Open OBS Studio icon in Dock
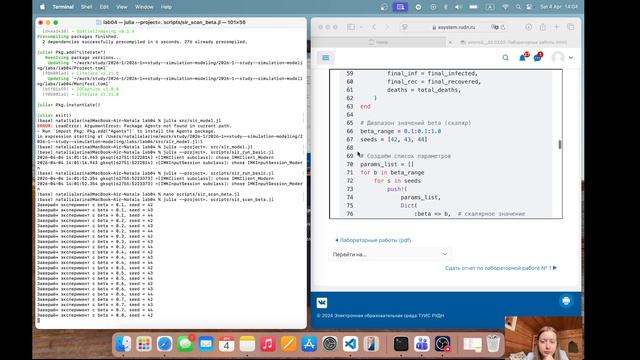The width and height of the screenshot is (640, 360). 442,344
